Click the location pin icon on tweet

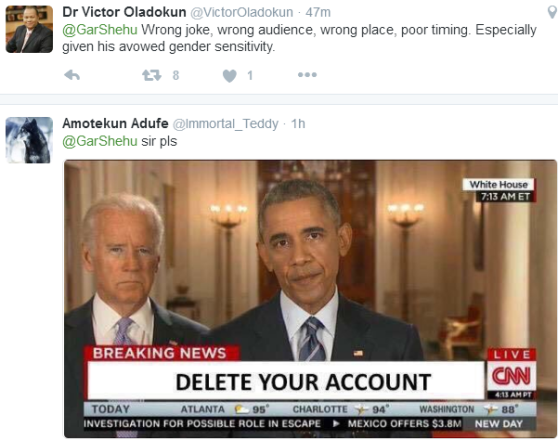(x=552, y=12)
